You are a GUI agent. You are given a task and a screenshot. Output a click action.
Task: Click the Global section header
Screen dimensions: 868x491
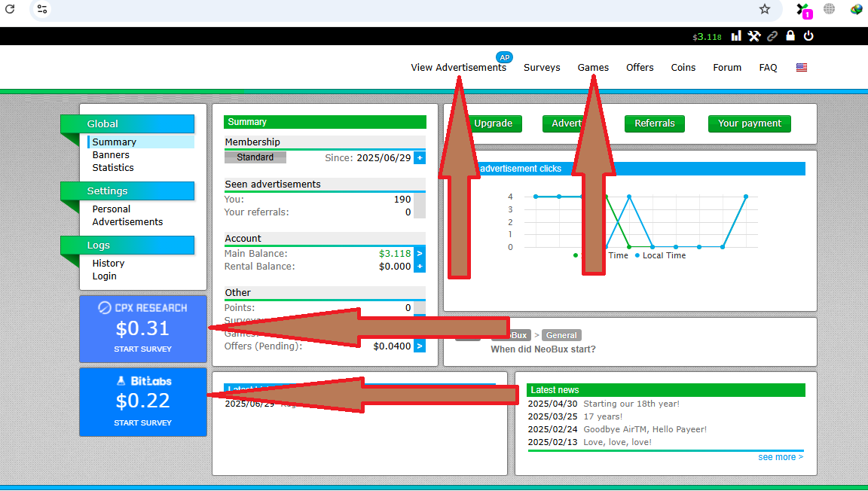(127, 124)
